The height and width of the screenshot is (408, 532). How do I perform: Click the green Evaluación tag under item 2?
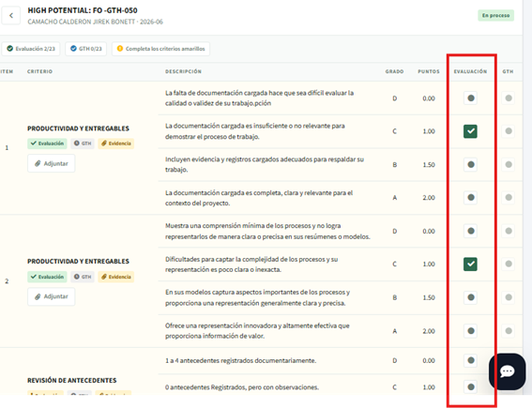(x=47, y=277)
